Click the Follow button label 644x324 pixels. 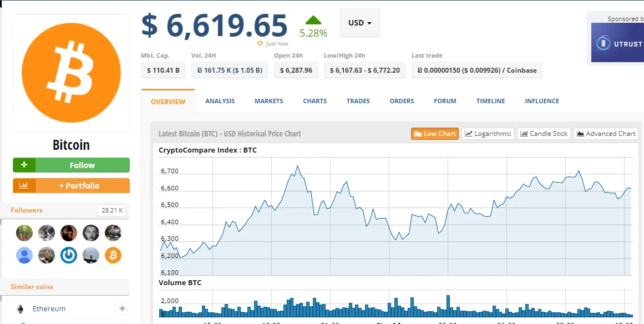point(82,165)
